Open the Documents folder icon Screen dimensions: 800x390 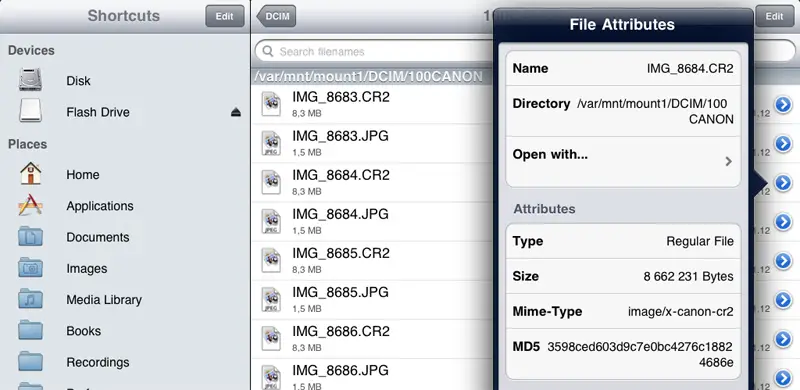[x=31, y=237]
